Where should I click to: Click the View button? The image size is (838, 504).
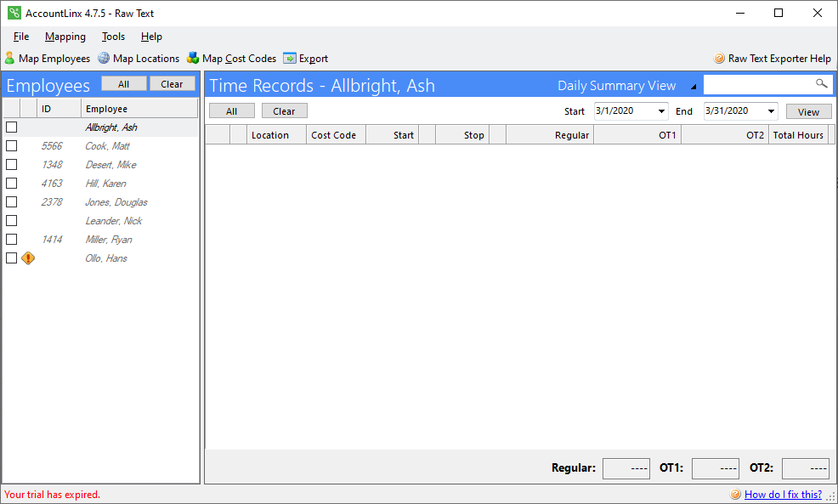click(808, 111)
